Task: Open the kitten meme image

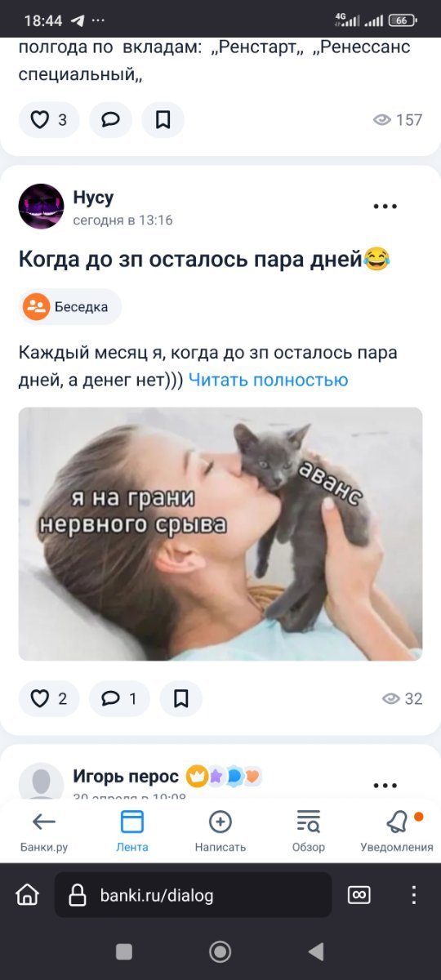Action: point(220,534)
